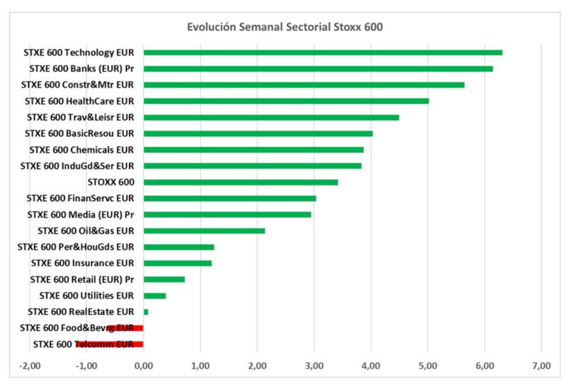Image resolution: width=581 pixels, height=392 pixels.
Task: Select the red Food&Bevrg EUR bar
Action: (125, 328)
